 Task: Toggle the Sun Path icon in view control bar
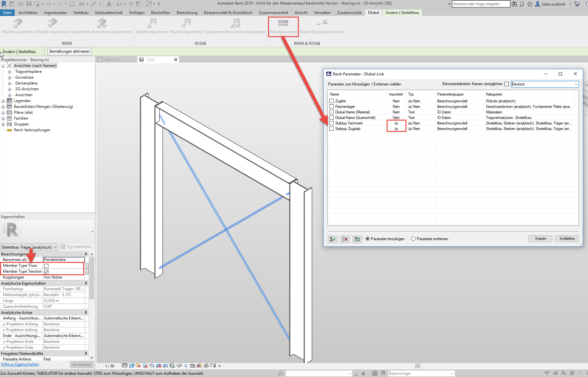[138, 366]
